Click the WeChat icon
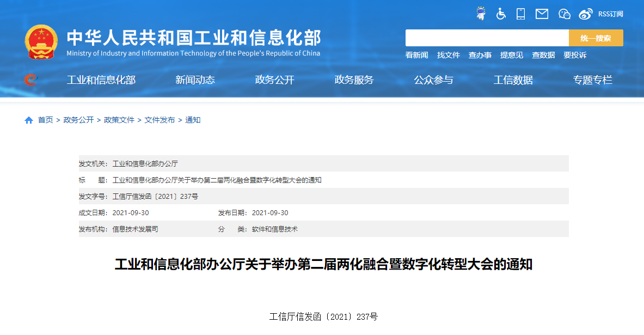This screenshot has width=644, height=335. 564,14
